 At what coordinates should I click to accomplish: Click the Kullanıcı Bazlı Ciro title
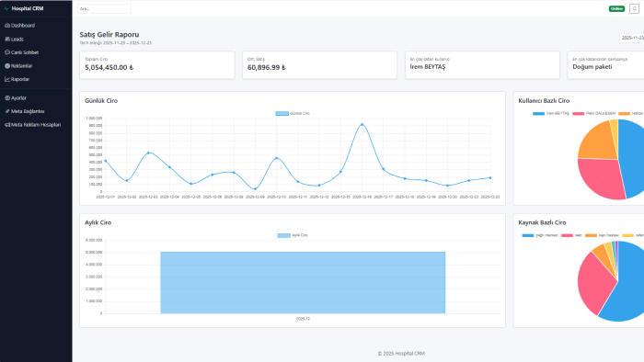544,100
